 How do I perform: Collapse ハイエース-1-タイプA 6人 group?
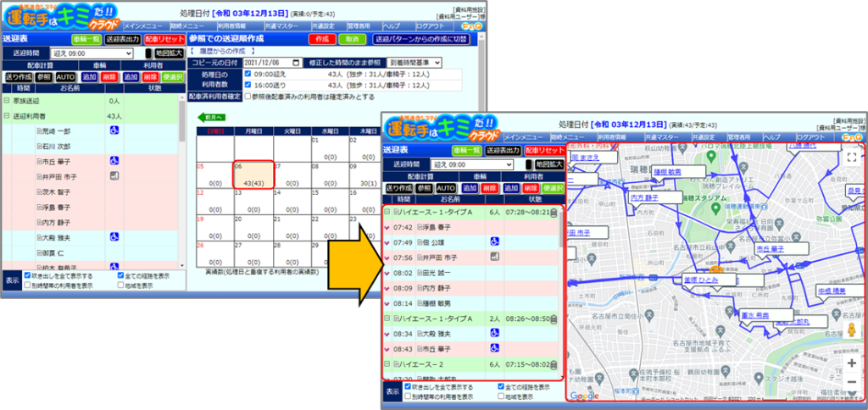(x=387, y=212)
